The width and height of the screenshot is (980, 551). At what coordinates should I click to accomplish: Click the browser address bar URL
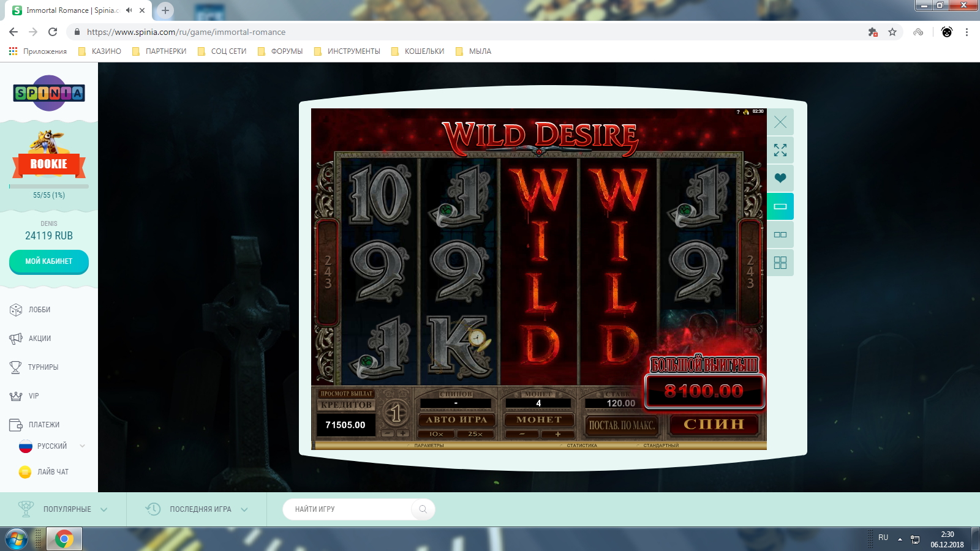[186, 32]
